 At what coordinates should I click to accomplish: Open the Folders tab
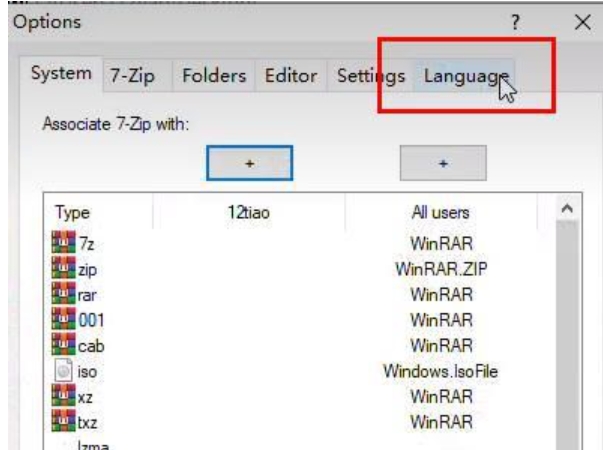(211, 76)
